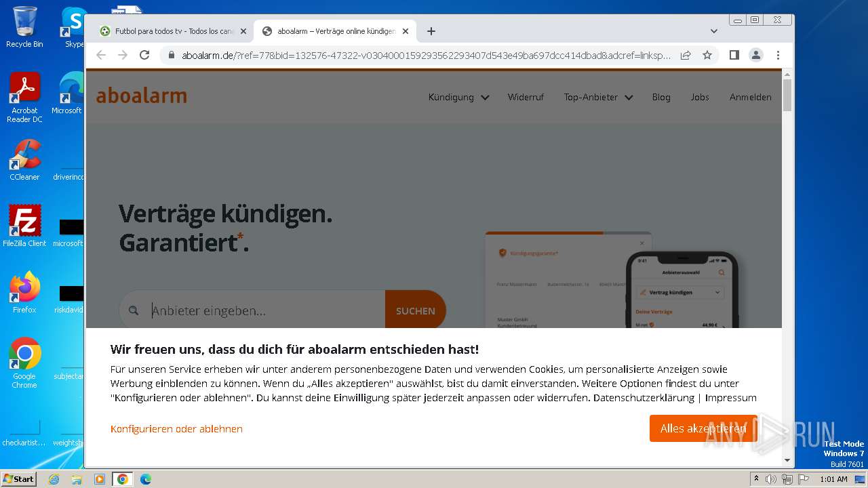The height and width of the screenshot is (488, 868).
Task: Bookmark this page with the star icon
Action: [x=707, y=55]
